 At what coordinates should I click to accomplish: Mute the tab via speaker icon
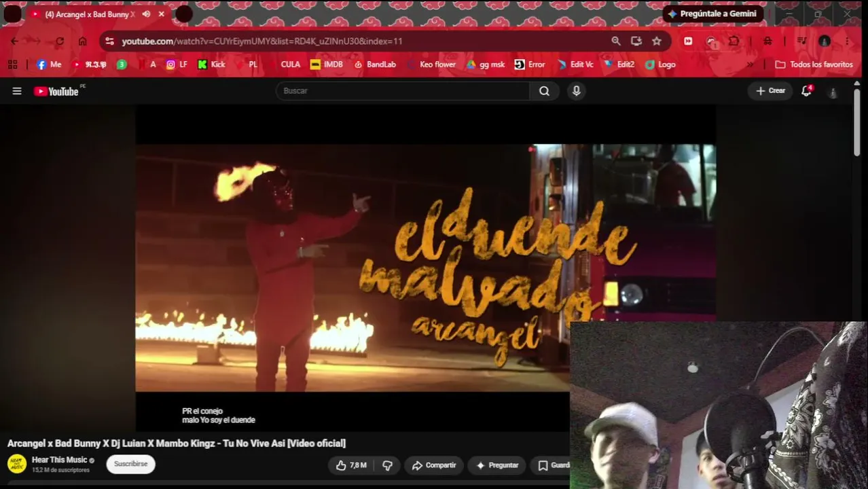pyautogui.click(x=146, y=14)
